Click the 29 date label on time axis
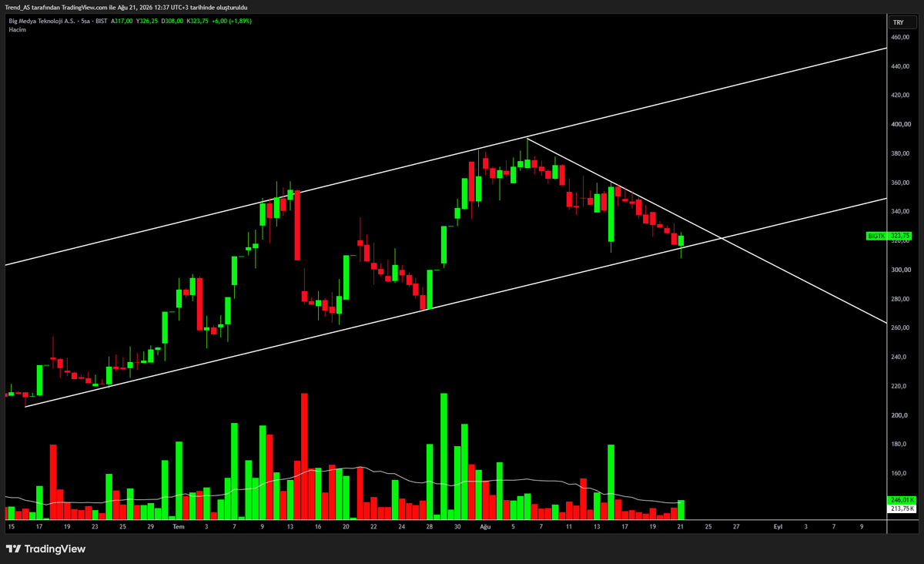 [151, 526]
